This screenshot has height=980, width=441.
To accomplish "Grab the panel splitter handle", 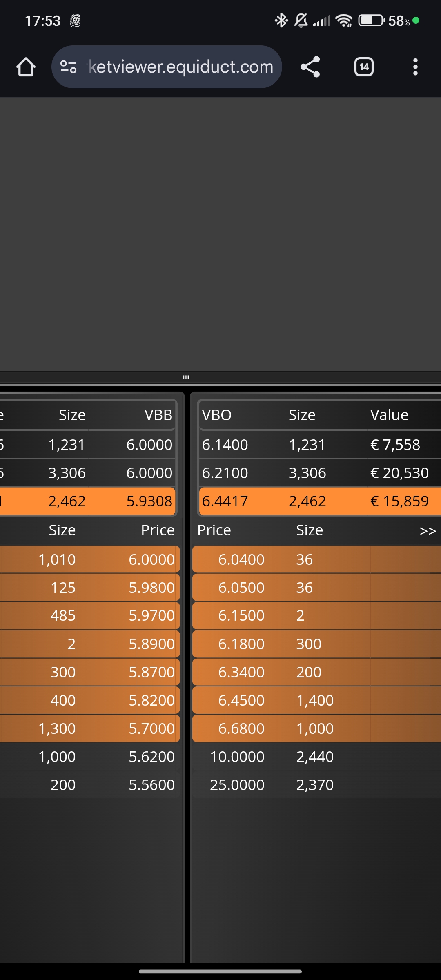I will 186,377.
